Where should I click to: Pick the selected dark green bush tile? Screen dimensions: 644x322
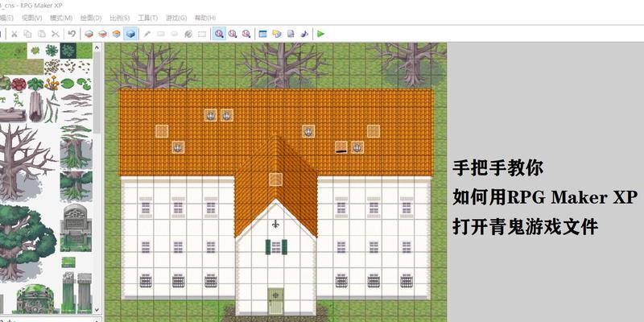click(68, 51)
